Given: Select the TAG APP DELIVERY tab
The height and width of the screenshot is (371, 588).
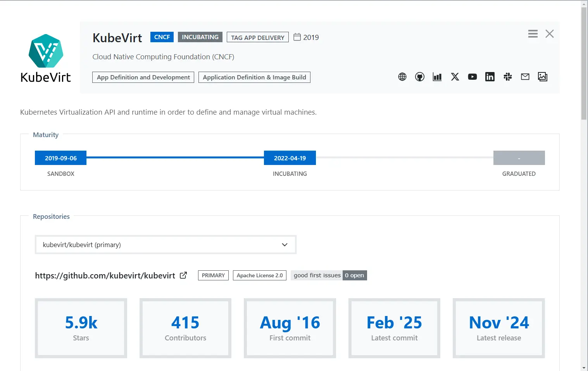Looking at the screenshot, I should (257, 37).
